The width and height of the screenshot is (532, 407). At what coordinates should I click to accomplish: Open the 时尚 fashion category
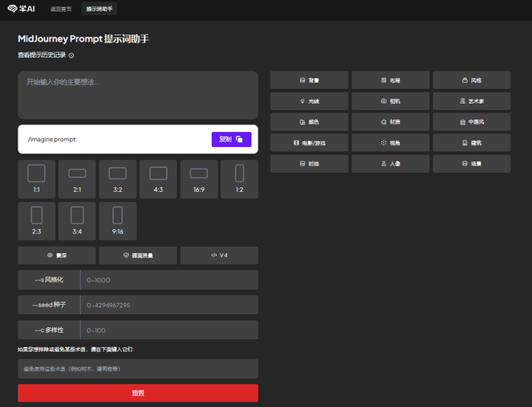point(309,164)
